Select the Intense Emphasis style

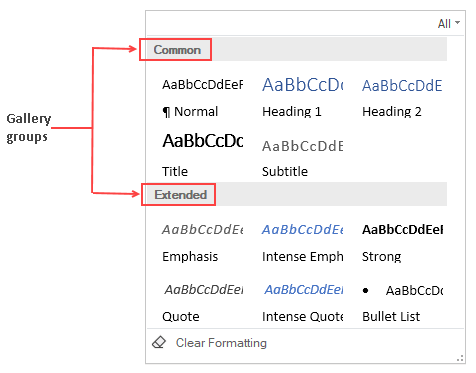point(303,243)
